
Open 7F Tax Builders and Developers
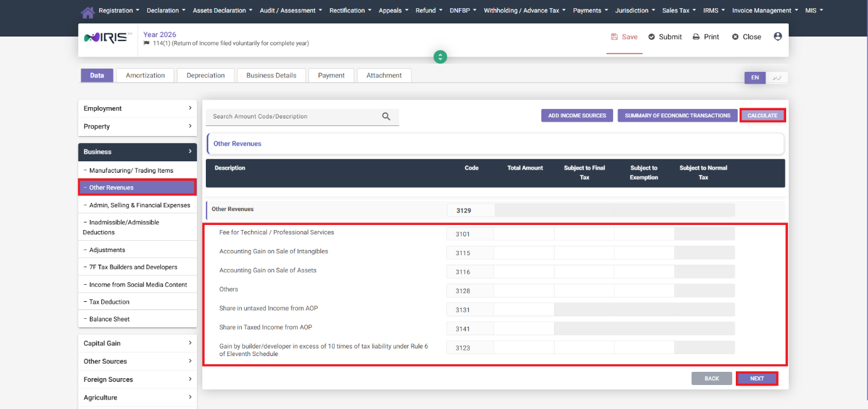pyautogui.click(x=137, y=267)
